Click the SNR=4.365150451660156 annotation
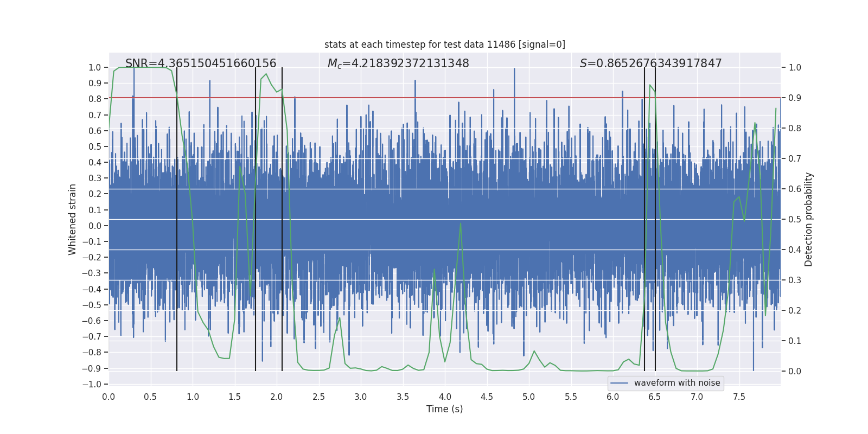Viewport: 868px width, 434px height. tap(201, 63)
